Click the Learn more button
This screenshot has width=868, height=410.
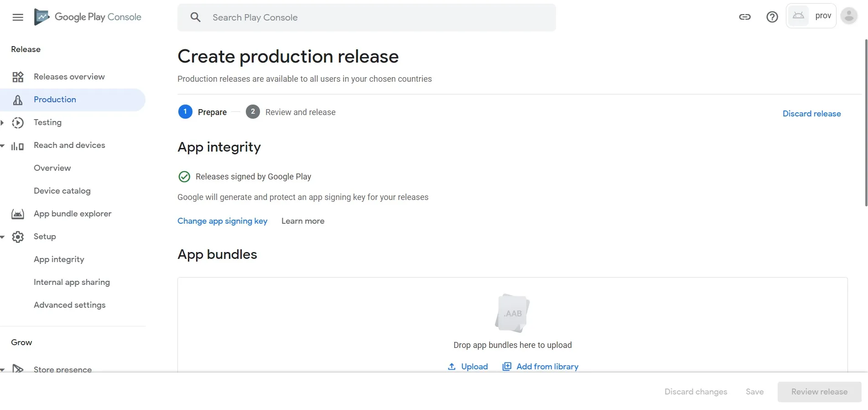coord(303,221)
